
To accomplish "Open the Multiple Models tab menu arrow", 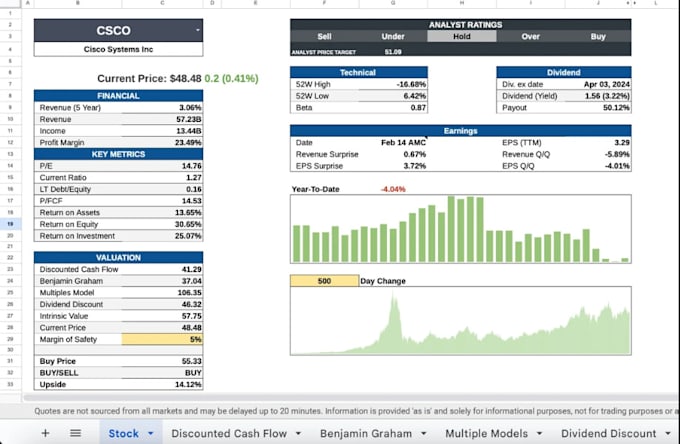I will tap(539, 433).
